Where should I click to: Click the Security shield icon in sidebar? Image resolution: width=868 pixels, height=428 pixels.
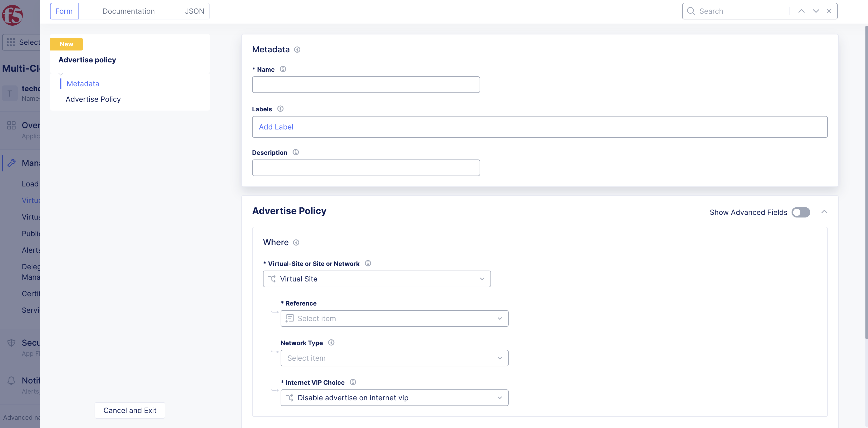[x=11, y=343]
